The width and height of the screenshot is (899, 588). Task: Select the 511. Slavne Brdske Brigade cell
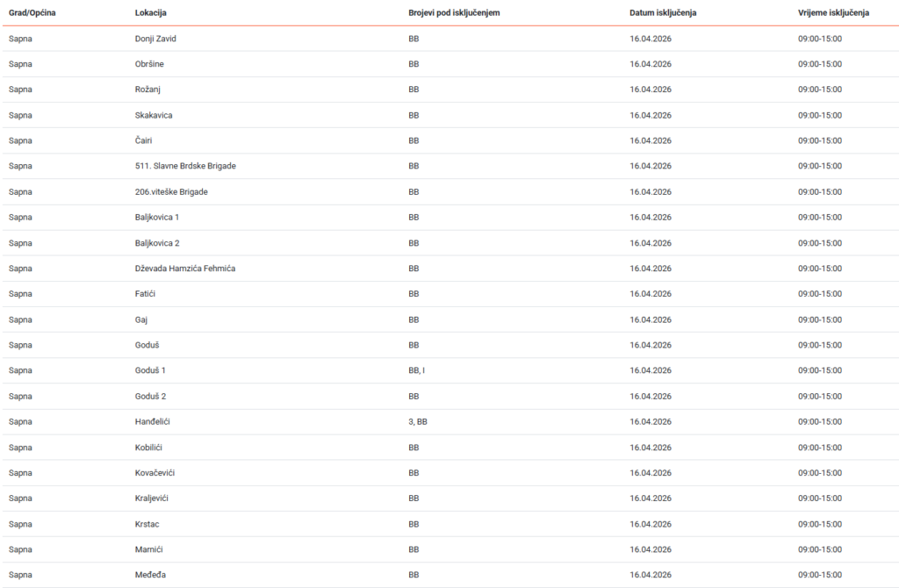click(185, 166)
